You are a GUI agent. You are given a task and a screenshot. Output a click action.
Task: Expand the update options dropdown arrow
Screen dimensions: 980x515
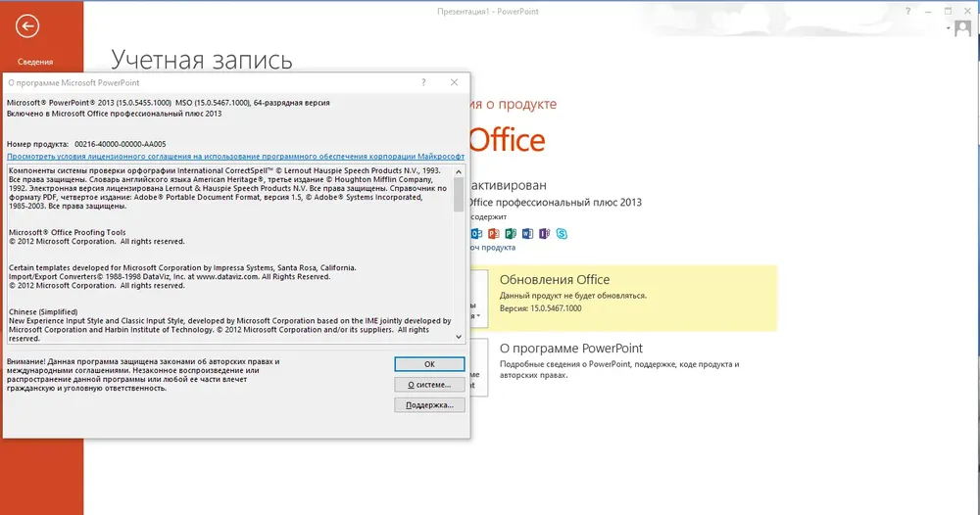click(x=479, y=316)
